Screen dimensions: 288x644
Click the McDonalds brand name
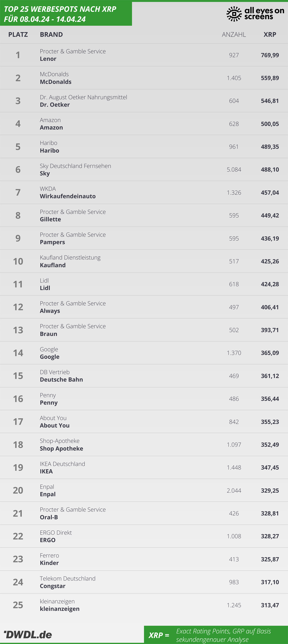pos(56,82)
